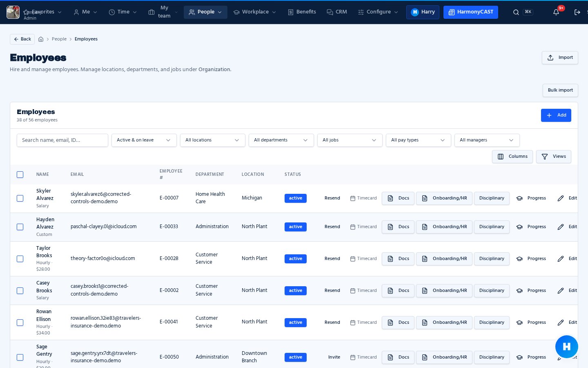The width and height of the screenshot is (588, 368).
Task: Open the My team menu
Action: 163,12
